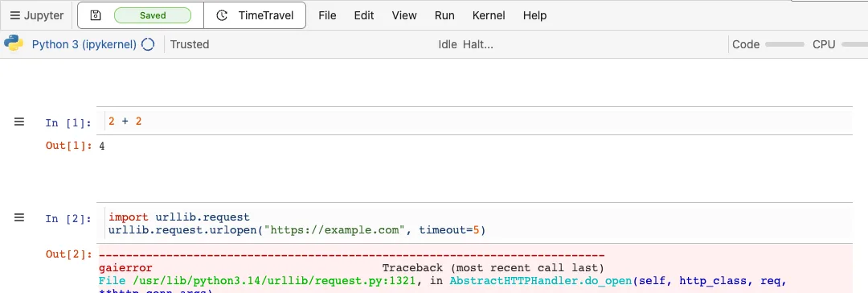The height and width of the screenshot is (293, 868).
Task: Click the Out[2]: prompt label
Action: (x=68, y=254)
